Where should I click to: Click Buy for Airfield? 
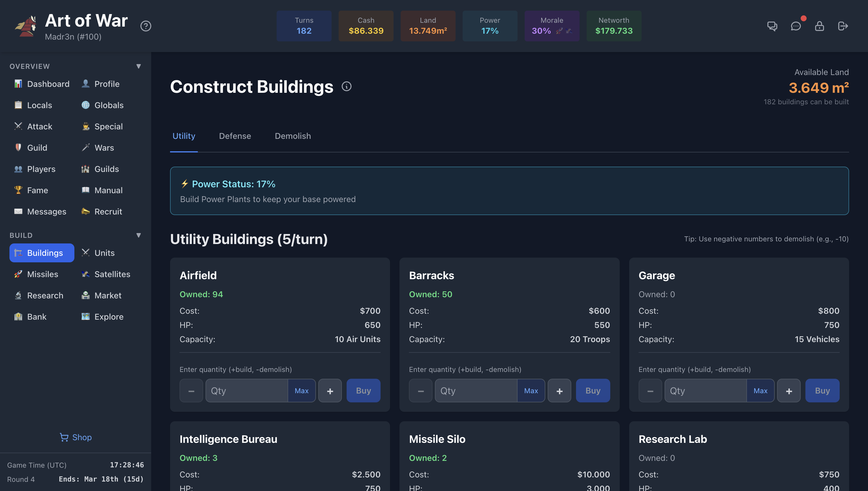[x=363, y=391]
